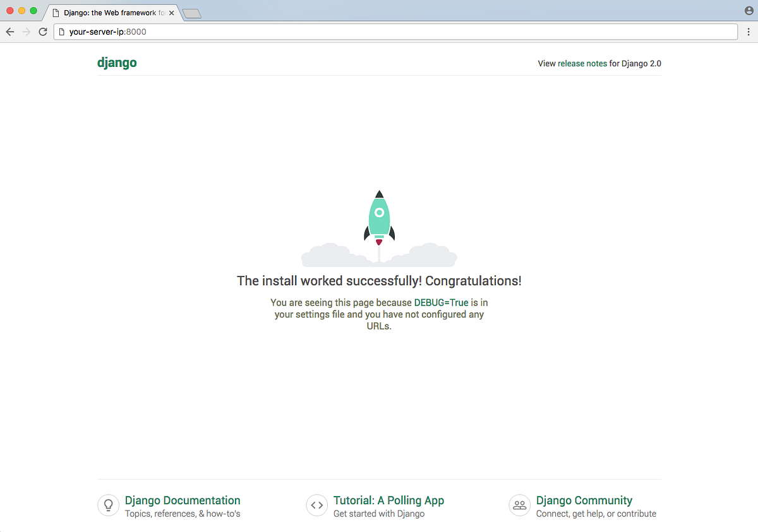Click the greyed forward navigation arrow

point(26,31)
